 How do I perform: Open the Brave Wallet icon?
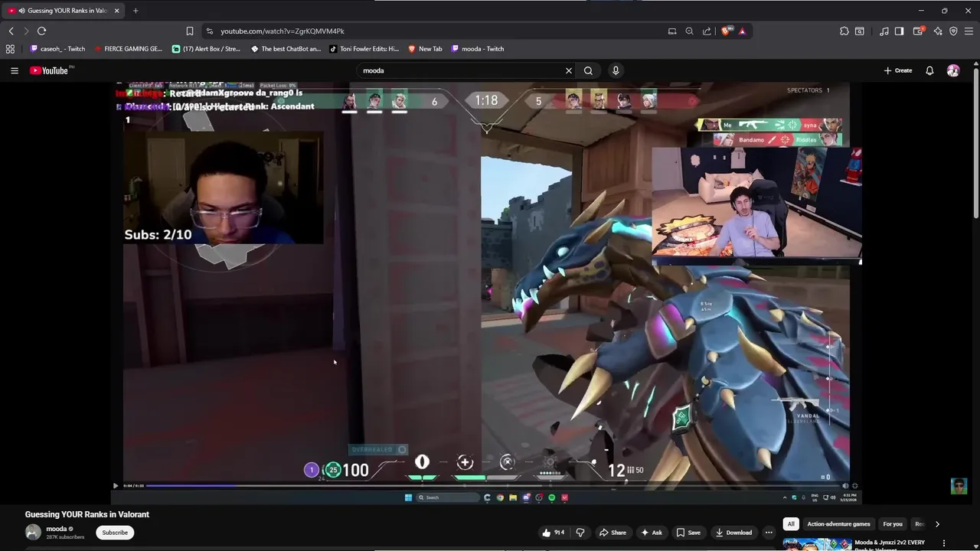tap(919, 31)
